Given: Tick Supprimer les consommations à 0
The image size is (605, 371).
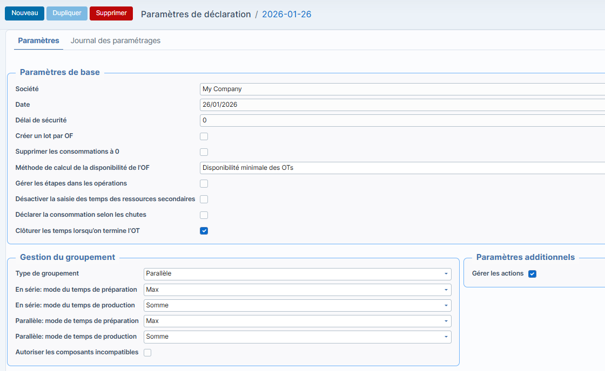Looking at the screenshot, I should (x=204, y=152).
